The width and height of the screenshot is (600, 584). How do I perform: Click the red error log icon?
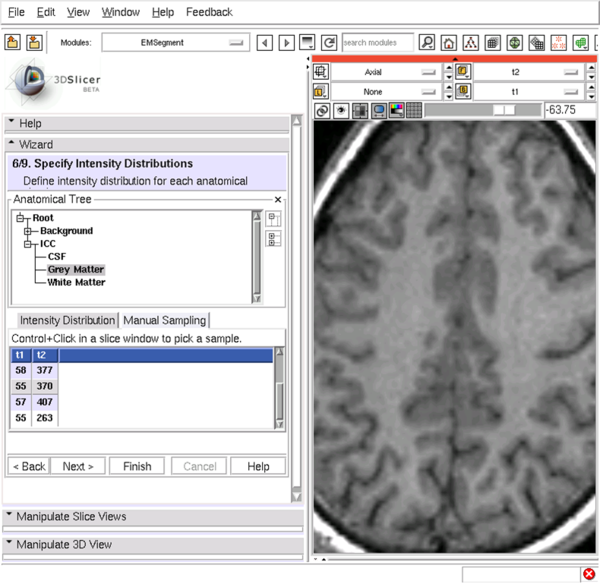(589, 574)
